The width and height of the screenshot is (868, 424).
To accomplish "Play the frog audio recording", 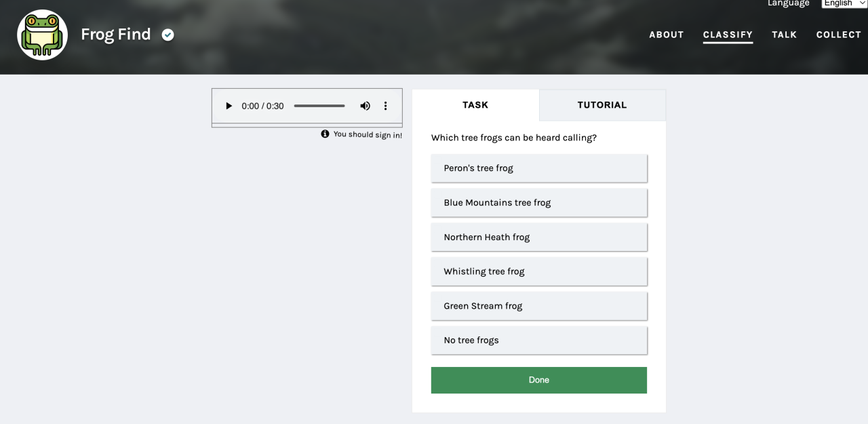I will tap(229, 106).
